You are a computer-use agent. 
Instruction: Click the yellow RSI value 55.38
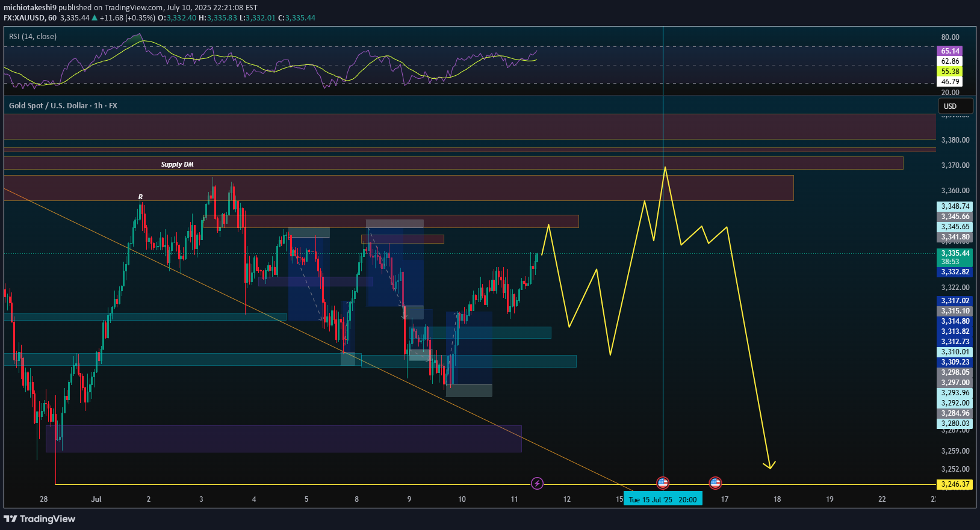tap(950, 72)
